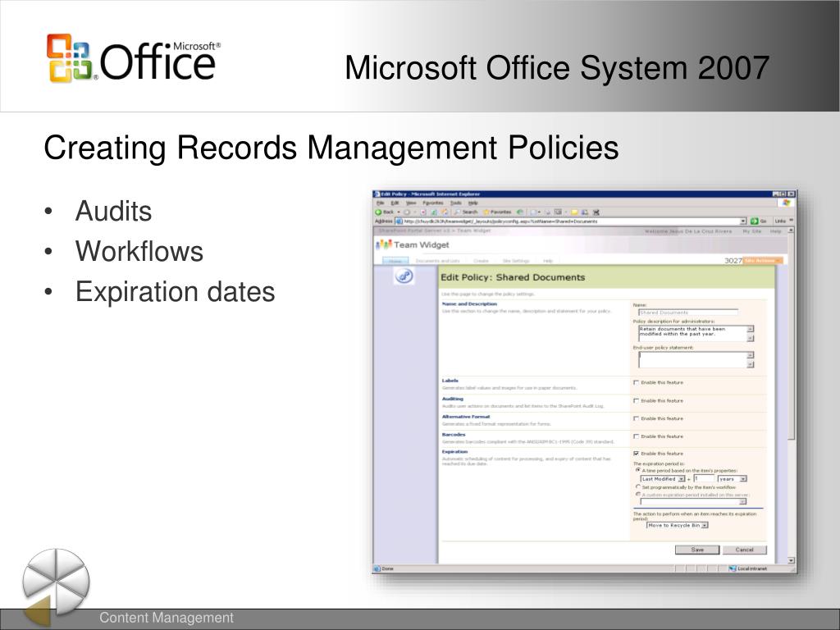Select time period based on properties radio
The image size is (840, 630).
638,470
